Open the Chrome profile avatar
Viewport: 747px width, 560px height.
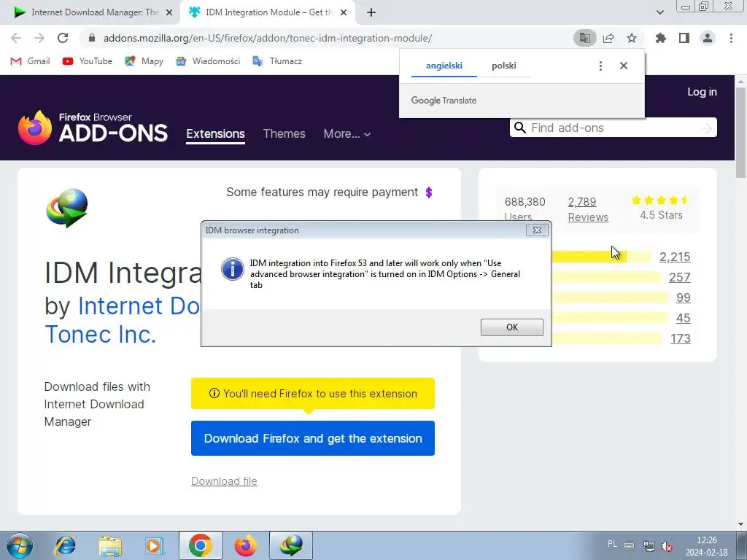708,38
